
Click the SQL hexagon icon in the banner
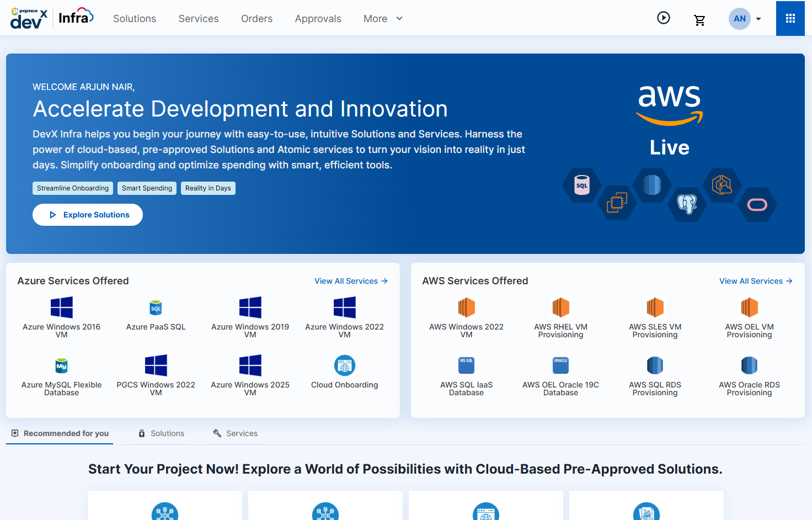pos(581,185)
